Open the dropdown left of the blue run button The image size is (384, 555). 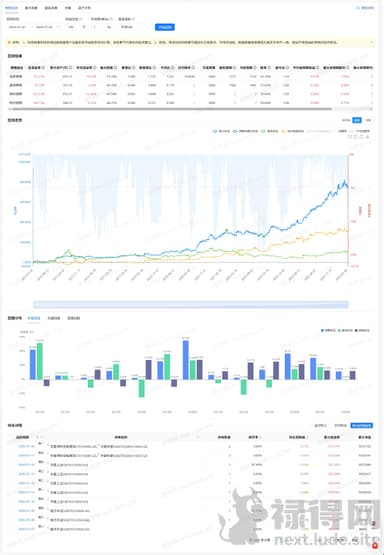click(x=135, y=27)
